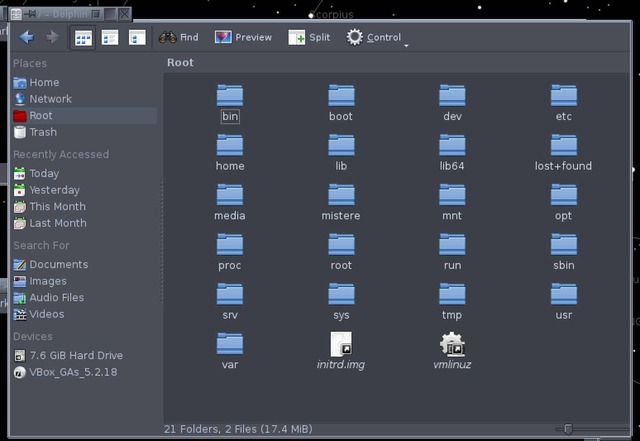Screen dimensions: 640x441
Task: Select the media folder icon
Action: click(230, 195)
